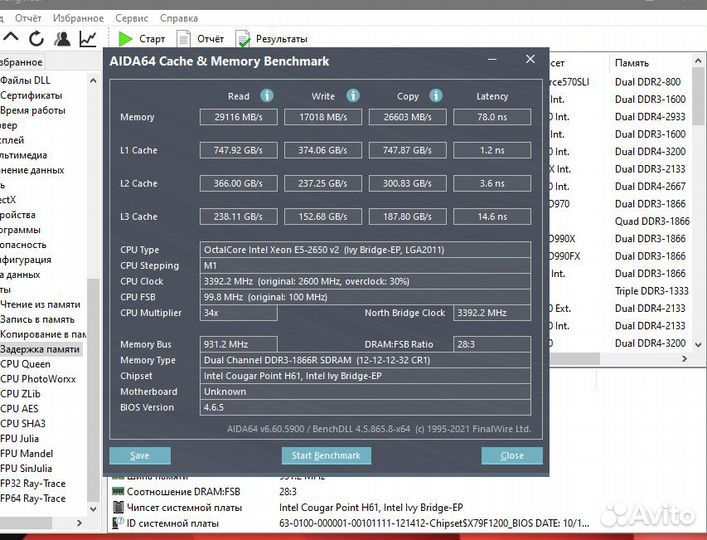Screen dimensions: 707x540
Task: Select Время работы in sidebar tree
Action: pyautogui.click(x=32, y=110)
